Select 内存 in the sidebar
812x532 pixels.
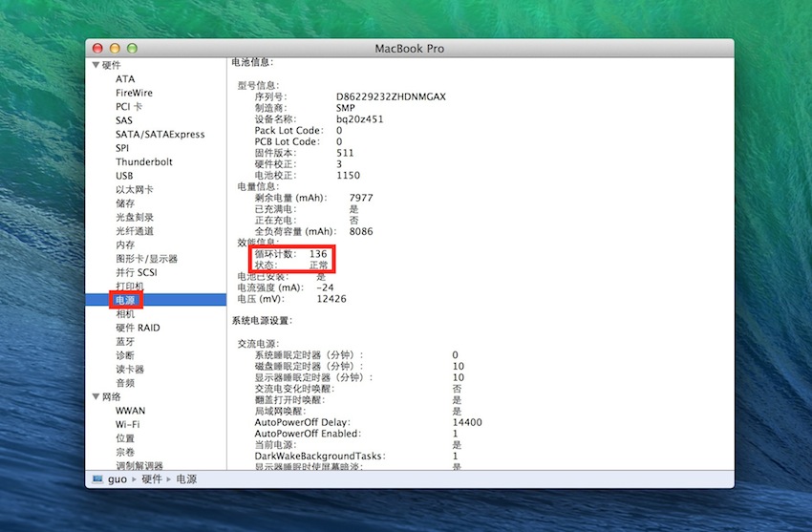(x=125, y=245)
